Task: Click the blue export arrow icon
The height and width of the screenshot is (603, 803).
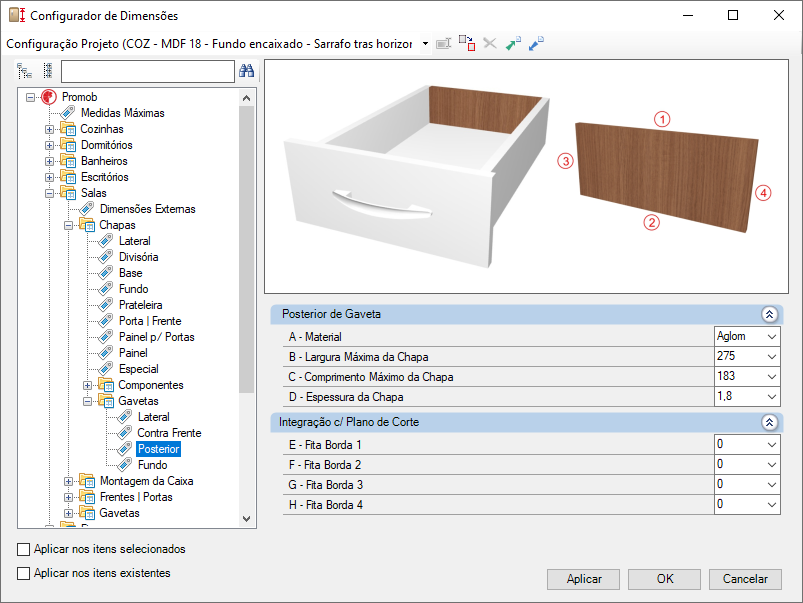Action: (536, 44)
